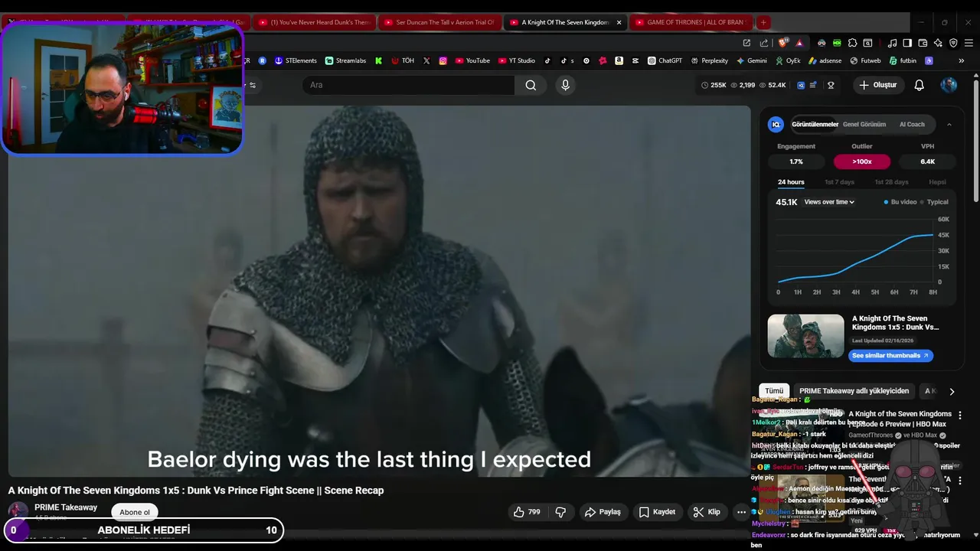
Task: Switch to Dunk's Theme browser tab
Action: 314,22
